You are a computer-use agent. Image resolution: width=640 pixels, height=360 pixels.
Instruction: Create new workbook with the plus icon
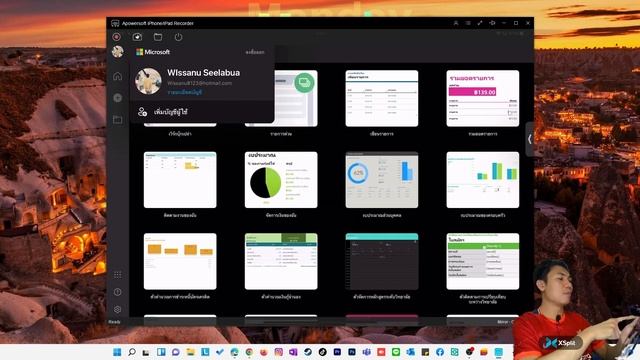click(x=118, y=98)
